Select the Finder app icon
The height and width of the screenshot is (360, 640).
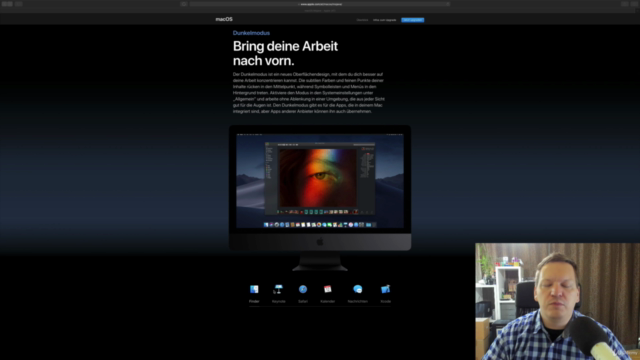[x=254, y=289]
